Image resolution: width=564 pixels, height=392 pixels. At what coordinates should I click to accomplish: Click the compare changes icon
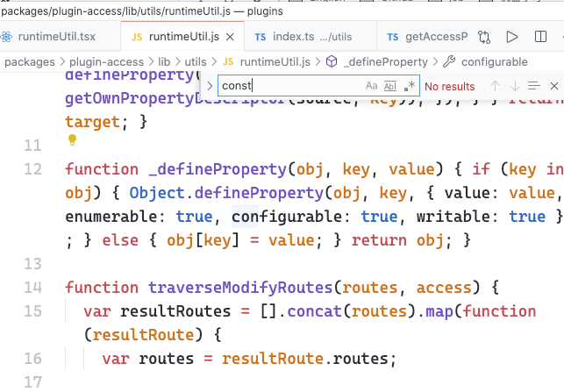pos(484,37)
